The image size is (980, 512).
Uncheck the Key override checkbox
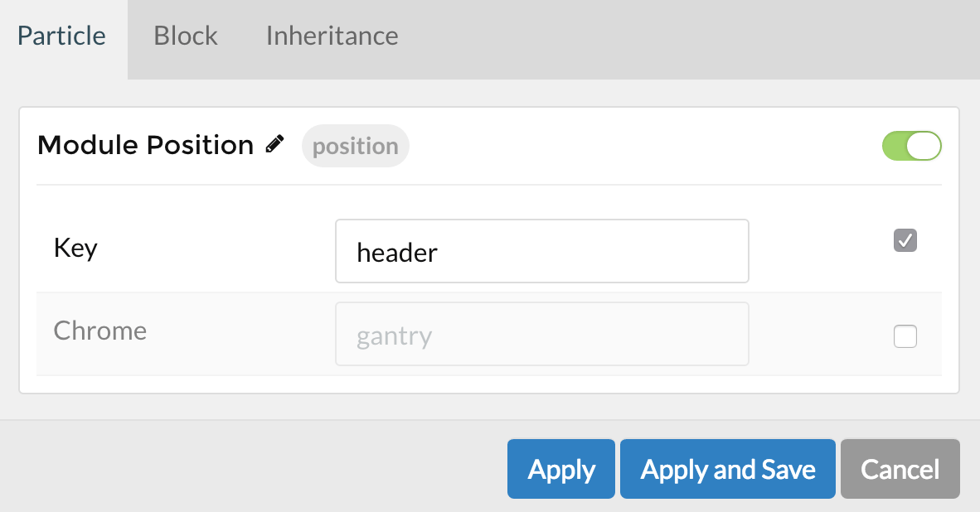pyautogui.click(x=905, y=240)
